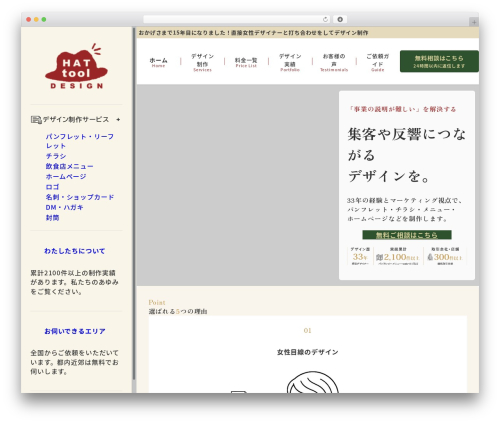Image resolution: width=500 pixels, height=423 pixels.
Task: Click the green 無料相談はこちら header button
Action: [439, 61]
